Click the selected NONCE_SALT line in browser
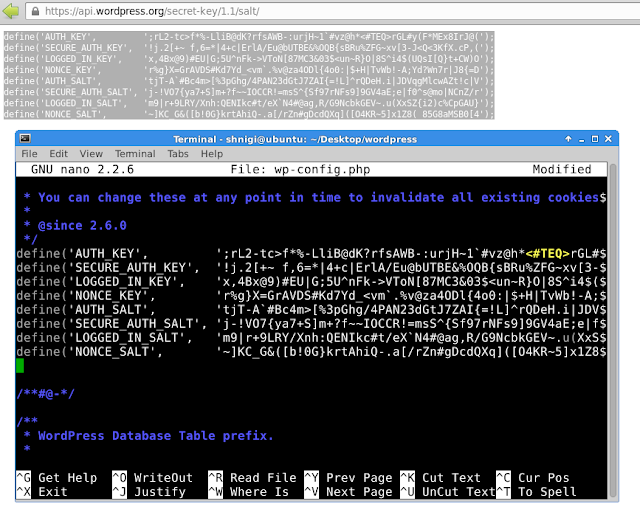Viewport: 640px width, 515px height. point(249,114)
